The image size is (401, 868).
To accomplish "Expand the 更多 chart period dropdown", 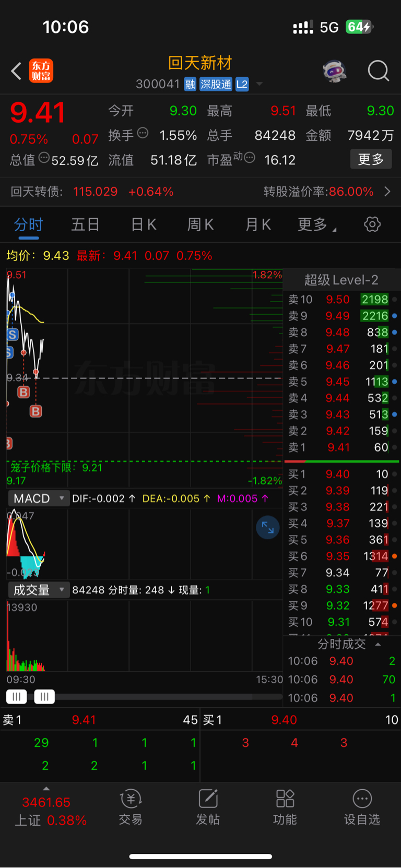I will click(x=316, y=225).
